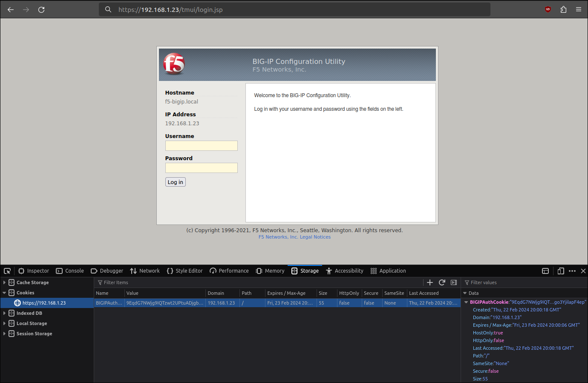This screenshot has height=383, width=588.
Task: Collapse the BIGIPAuthCookie data entry
Action: point(466,302)
